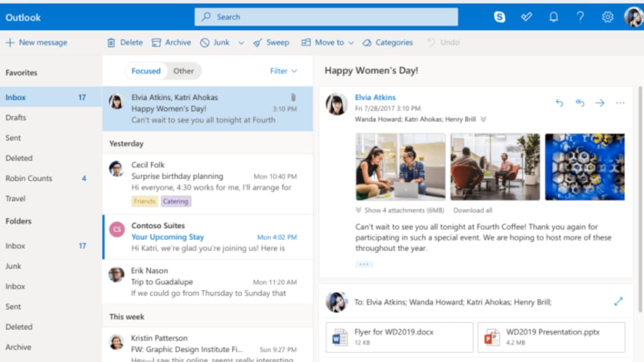Open the message actions ellipsis menu
This screenshot has height=362, width=644.
click(x=620, y=103)
